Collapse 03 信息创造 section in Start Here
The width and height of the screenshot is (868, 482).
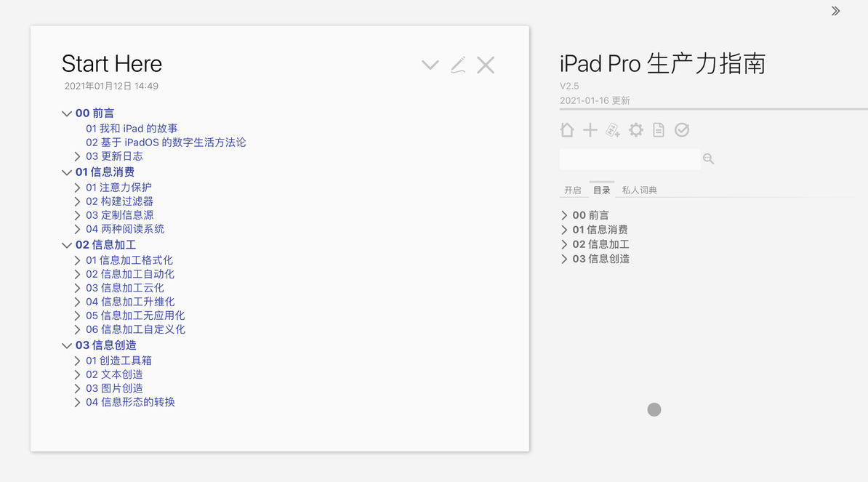pos(66,345)
